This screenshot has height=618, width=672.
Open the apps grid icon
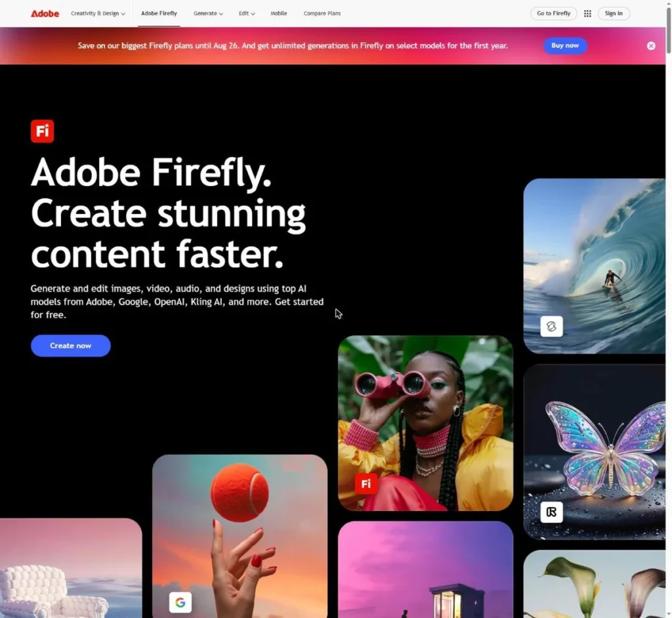587,14
